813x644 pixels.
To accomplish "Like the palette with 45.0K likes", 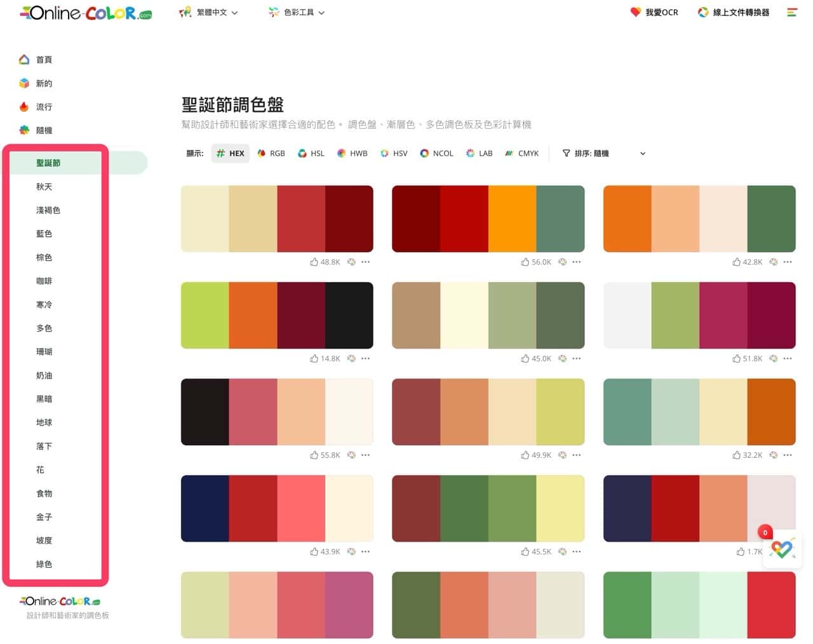I will [525, 358].
